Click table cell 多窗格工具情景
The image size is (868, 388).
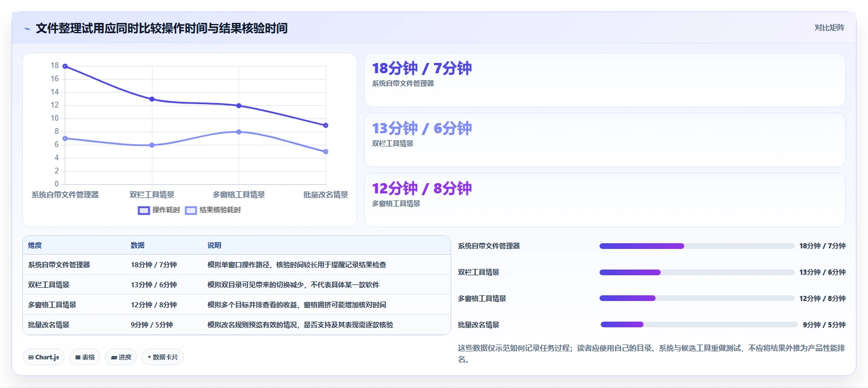point(52,304)
